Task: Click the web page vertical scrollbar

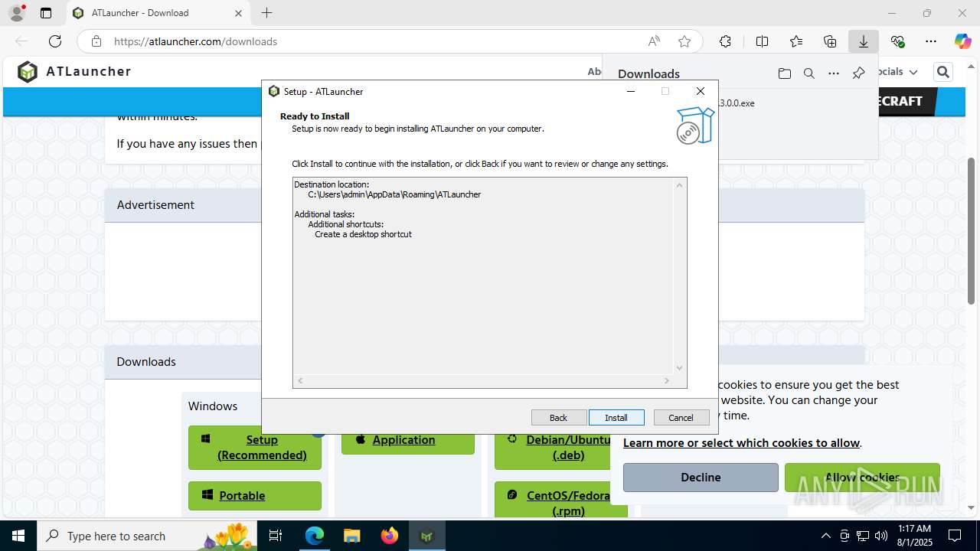Action: point(972,230)
